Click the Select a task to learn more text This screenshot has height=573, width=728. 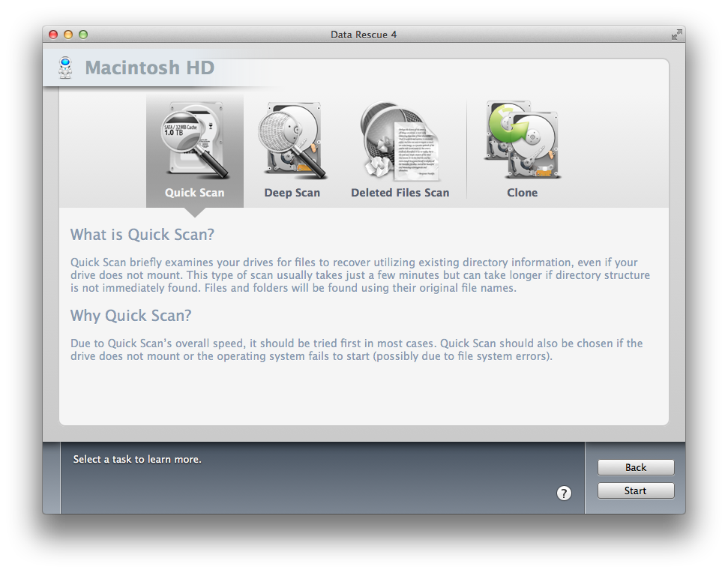coord(137,459)
